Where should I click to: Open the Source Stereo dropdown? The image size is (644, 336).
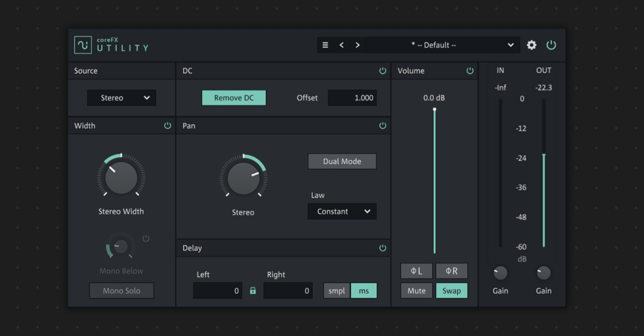[x=121, y=98]
